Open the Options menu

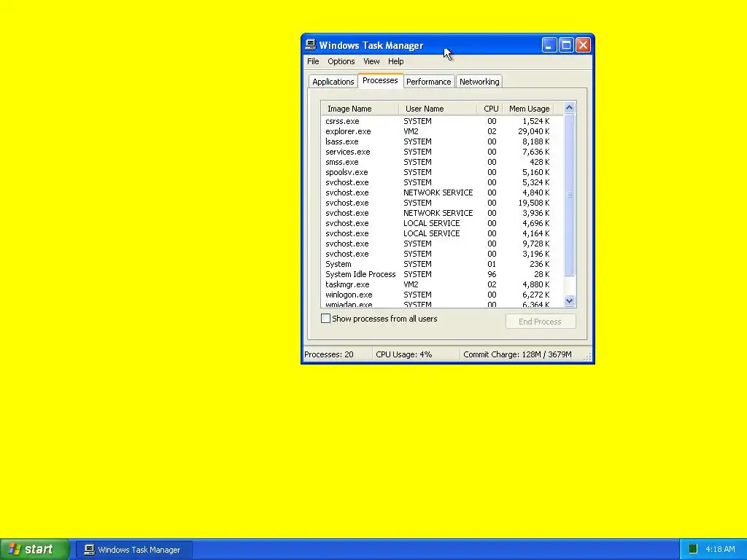pyautogui.click(x=341, y=61)
